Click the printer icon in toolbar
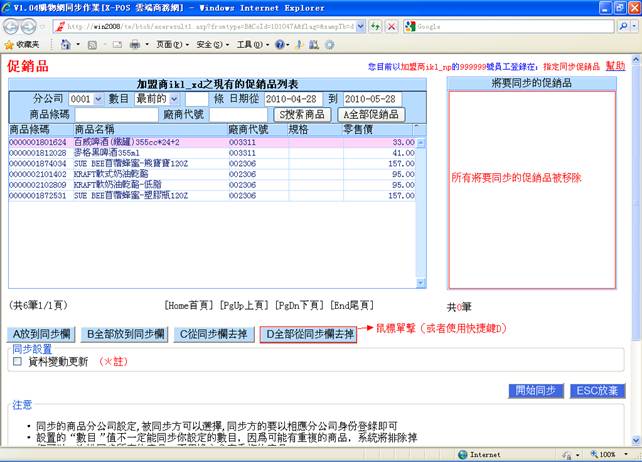The height and width of the screenshot is (462, 642). coord(136,45)
